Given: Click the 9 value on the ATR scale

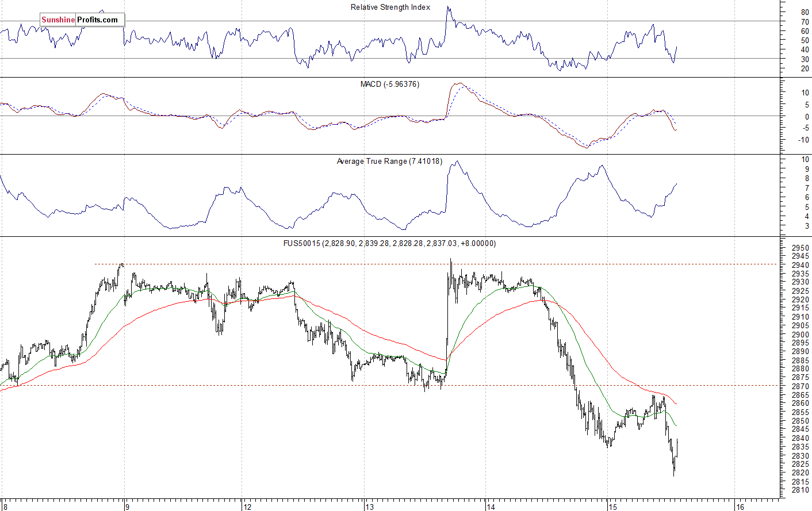Looking at the screenshot, I should click(807, 169).
